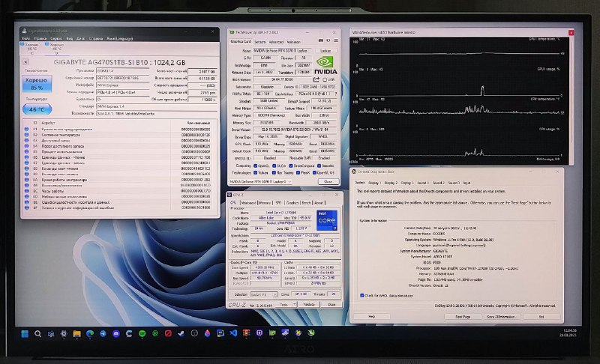Open the Файл menu in CrystalDiskInfo
The width and height of the screenshot is (600, 364).
click(25, 39)
